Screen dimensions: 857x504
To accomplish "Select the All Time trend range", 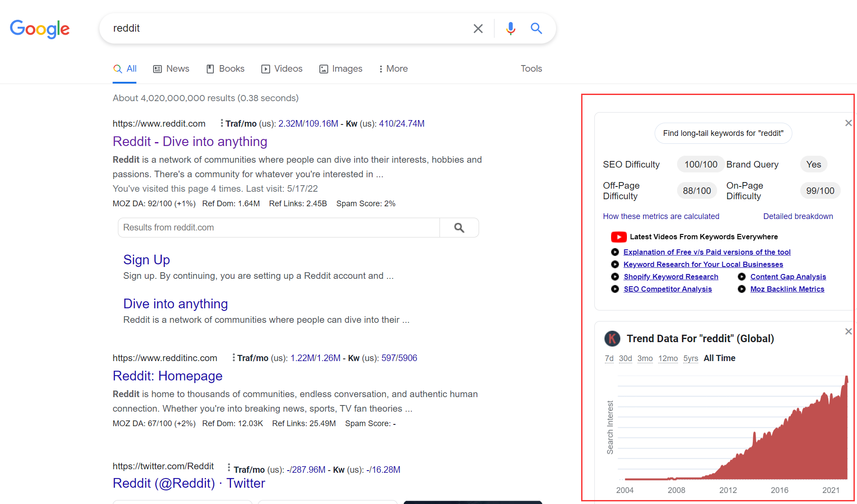I will 719,358.
